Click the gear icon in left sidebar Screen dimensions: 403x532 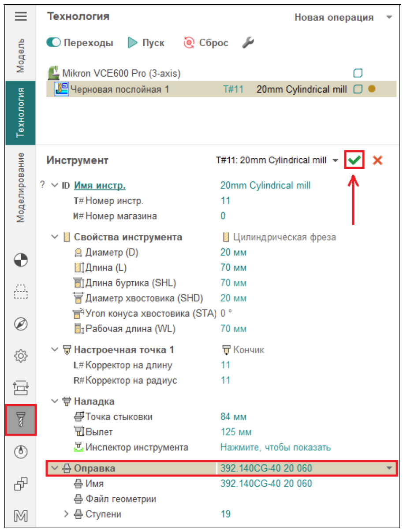(21, 355)
